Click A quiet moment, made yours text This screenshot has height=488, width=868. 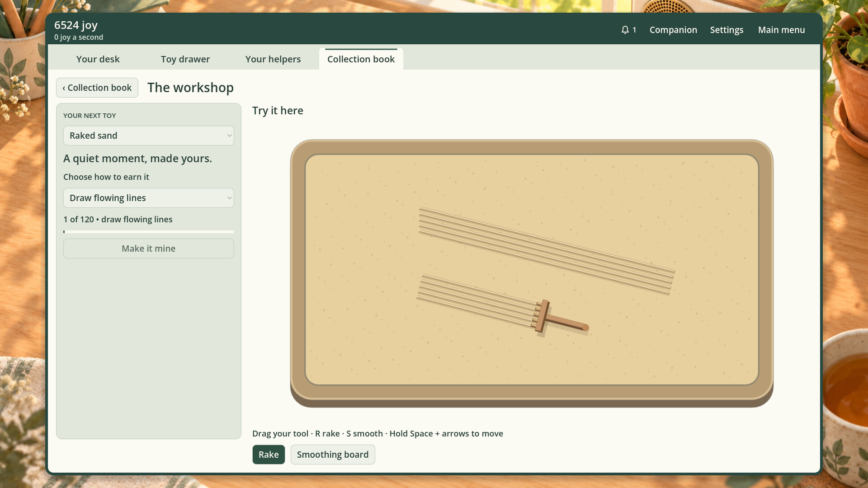pyautogui.click(x=137, y=159)
